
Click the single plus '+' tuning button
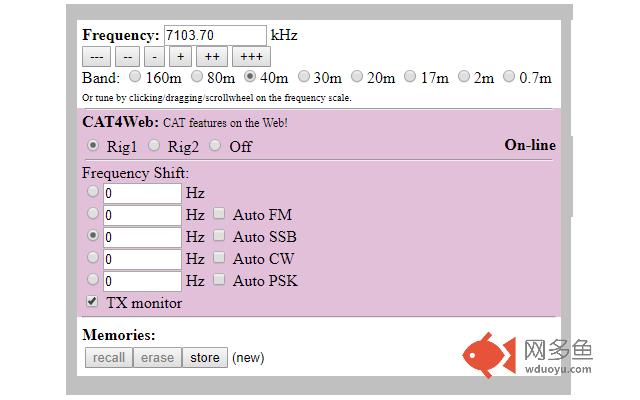click(180, 57)
